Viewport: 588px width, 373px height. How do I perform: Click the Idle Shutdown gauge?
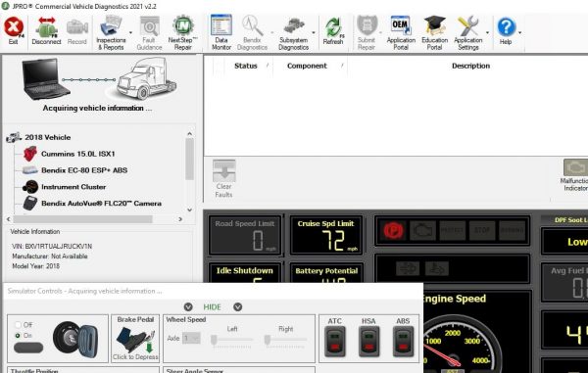pyautogui.click(x=244, y=272)
